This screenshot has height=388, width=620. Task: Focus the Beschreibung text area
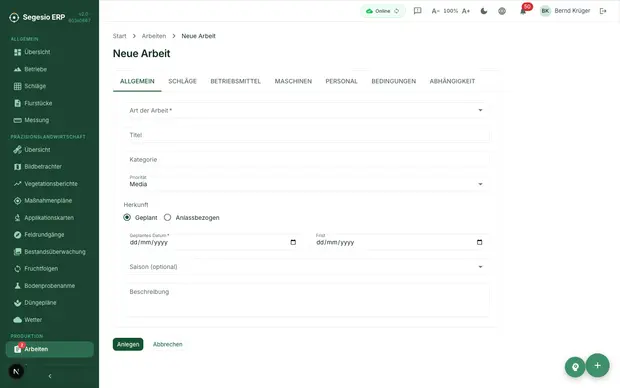(x=308, y=300)
